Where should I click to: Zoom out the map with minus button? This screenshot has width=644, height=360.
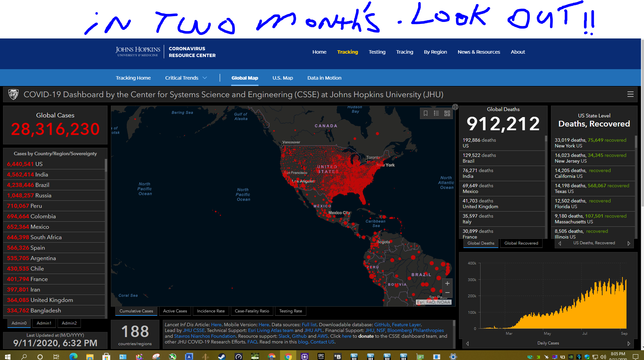(447, 293)
